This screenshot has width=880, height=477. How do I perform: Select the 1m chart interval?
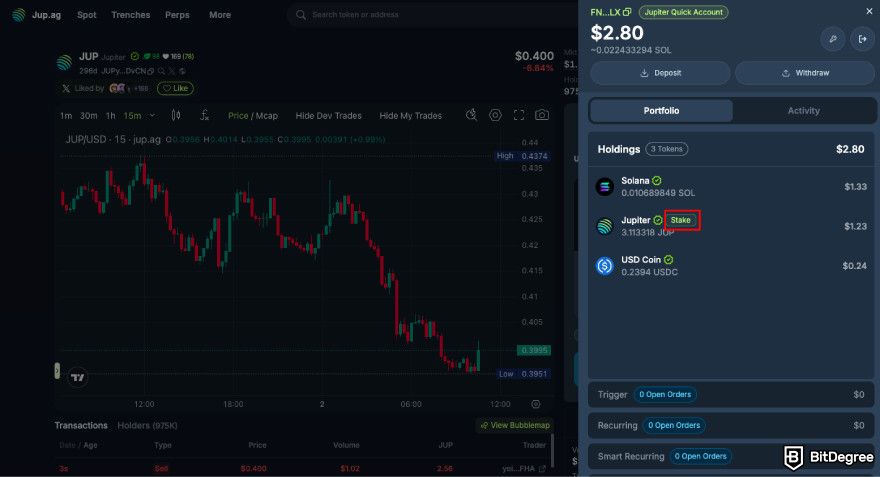pos(66,116)
